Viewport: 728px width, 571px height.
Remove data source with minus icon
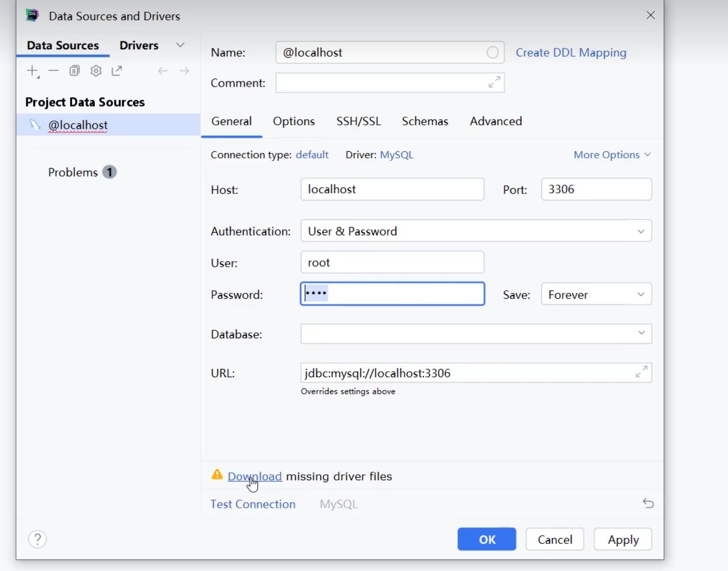(53, 71)
